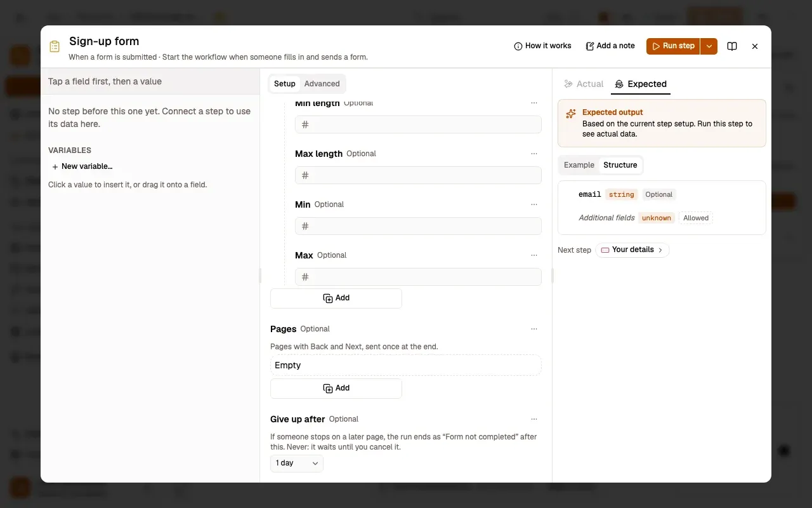Run step with the play button
The image size is (812, 508).
673,46
